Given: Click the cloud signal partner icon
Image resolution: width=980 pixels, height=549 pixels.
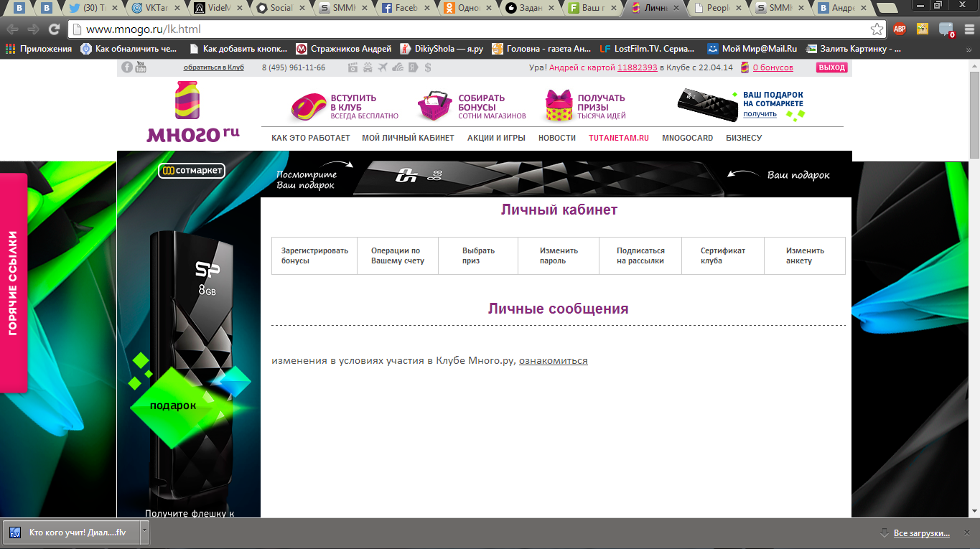Looking at the screenshot, I should (x=398, y=67).
